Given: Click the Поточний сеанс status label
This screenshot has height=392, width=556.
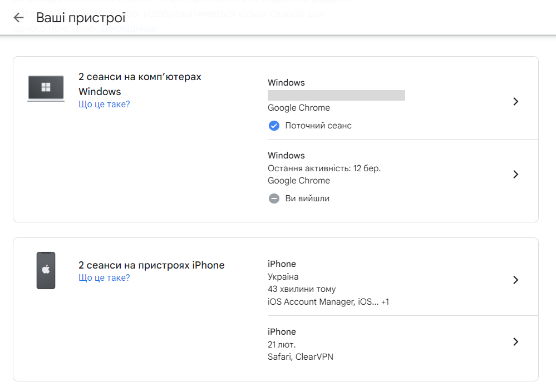Looking at the screenshot, I should 318,126.
